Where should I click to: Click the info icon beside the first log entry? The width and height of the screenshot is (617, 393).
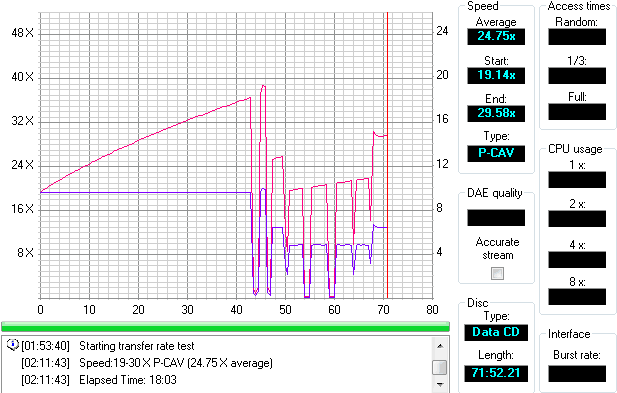(13, 345)
